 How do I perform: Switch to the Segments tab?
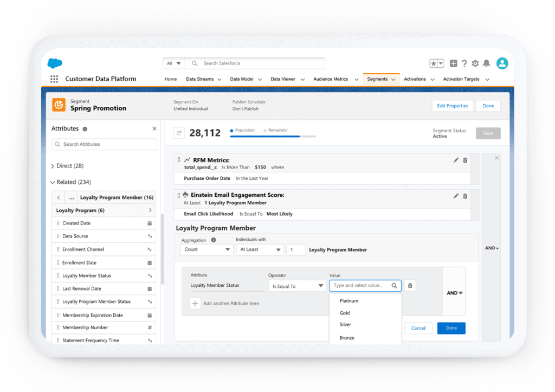coord(378,79)
